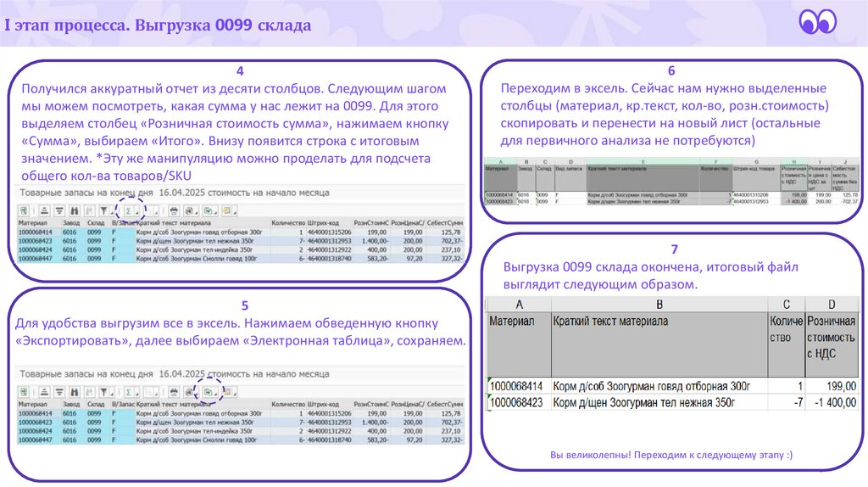
Task: Click material 1000068423 in step 5 table
Action: (36, 423)
